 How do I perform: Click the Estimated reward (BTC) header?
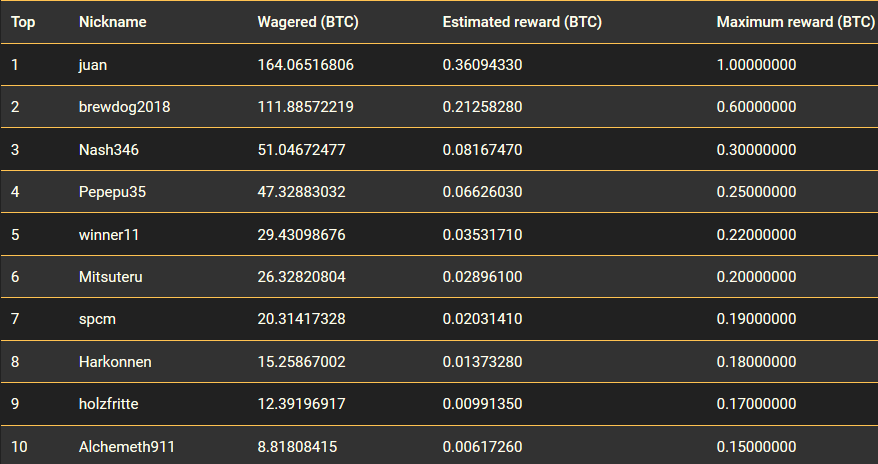522,22
